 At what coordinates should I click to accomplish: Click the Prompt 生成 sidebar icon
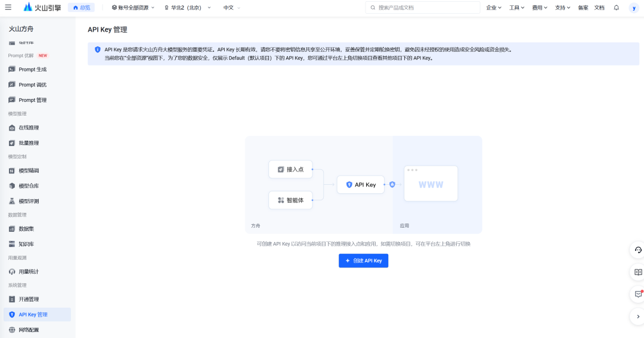coord(12,69)
